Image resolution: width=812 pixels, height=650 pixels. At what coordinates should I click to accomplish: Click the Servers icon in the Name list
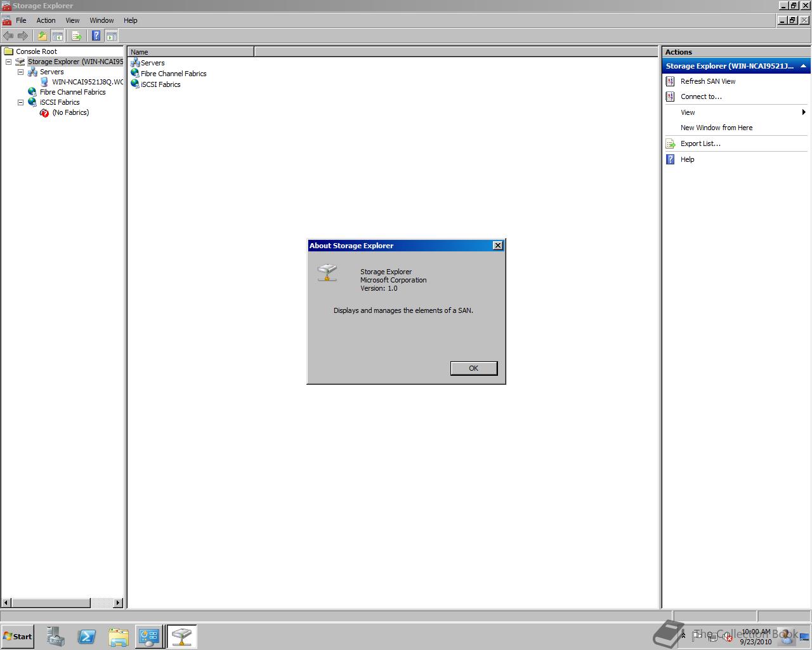click(x=135, y=62)
